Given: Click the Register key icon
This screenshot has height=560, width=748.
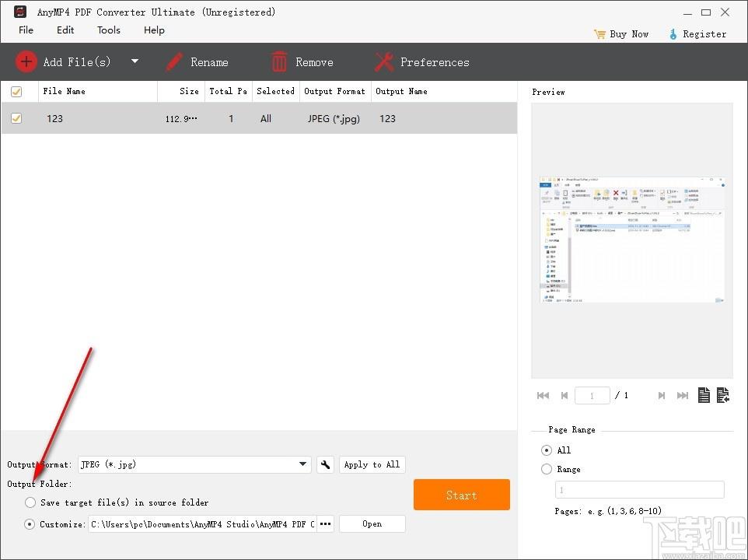Looking at the screenshot, I should 673,34.
